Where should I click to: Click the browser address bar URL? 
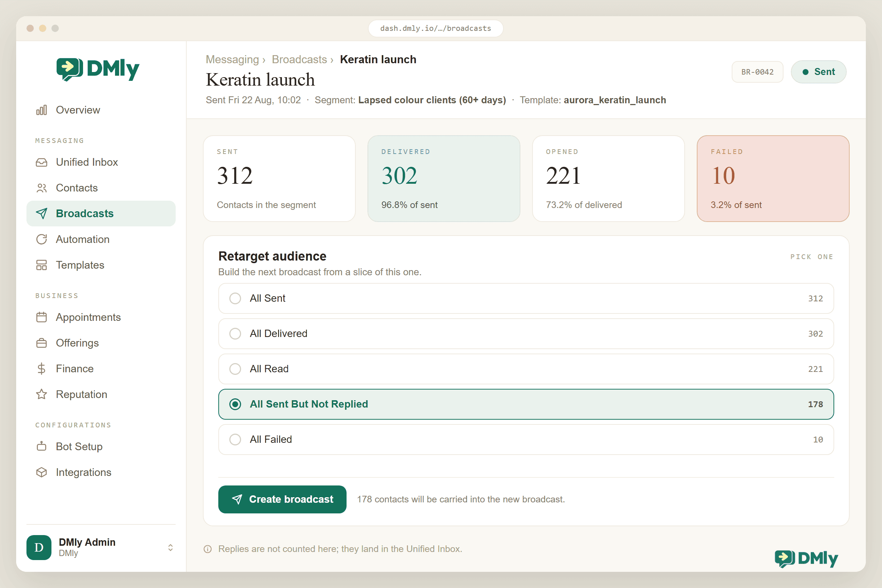pos(436,29)
